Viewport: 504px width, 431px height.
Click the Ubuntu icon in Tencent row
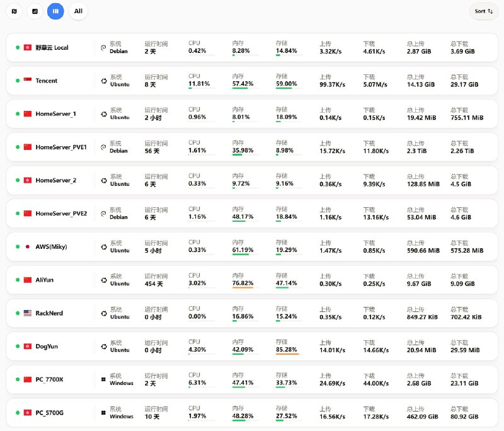103,81
